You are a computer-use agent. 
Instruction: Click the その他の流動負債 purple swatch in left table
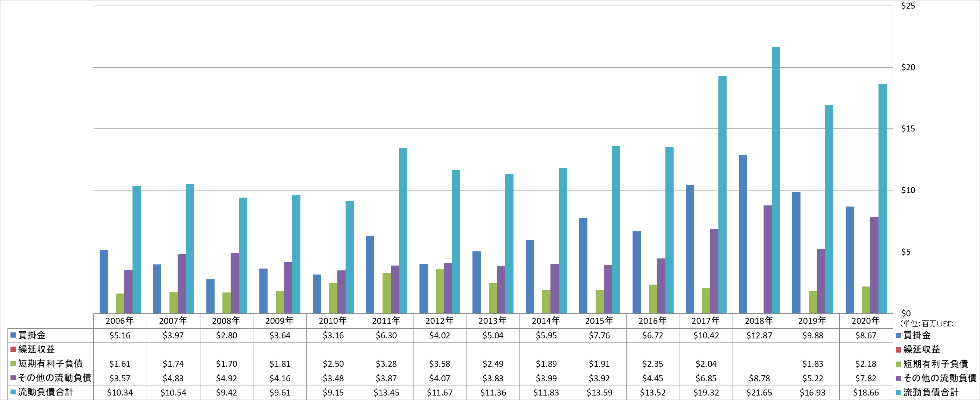(x=13, y=378)
